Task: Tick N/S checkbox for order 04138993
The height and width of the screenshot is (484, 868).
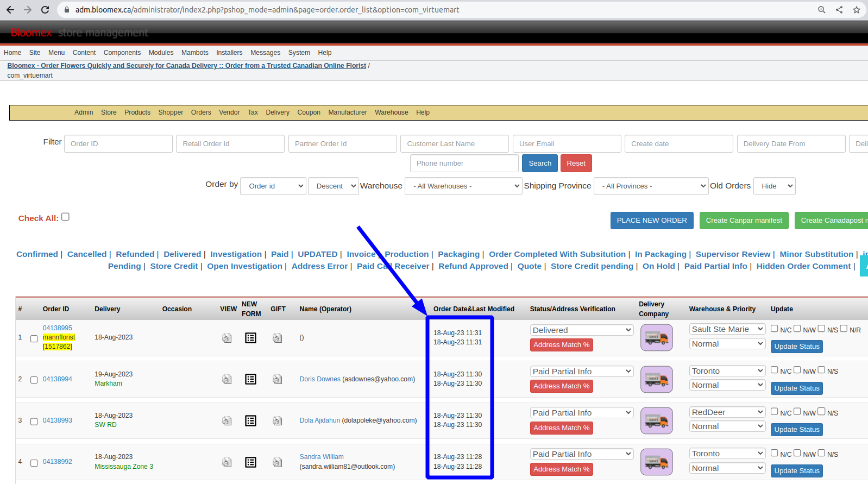Action: point(821,412)
